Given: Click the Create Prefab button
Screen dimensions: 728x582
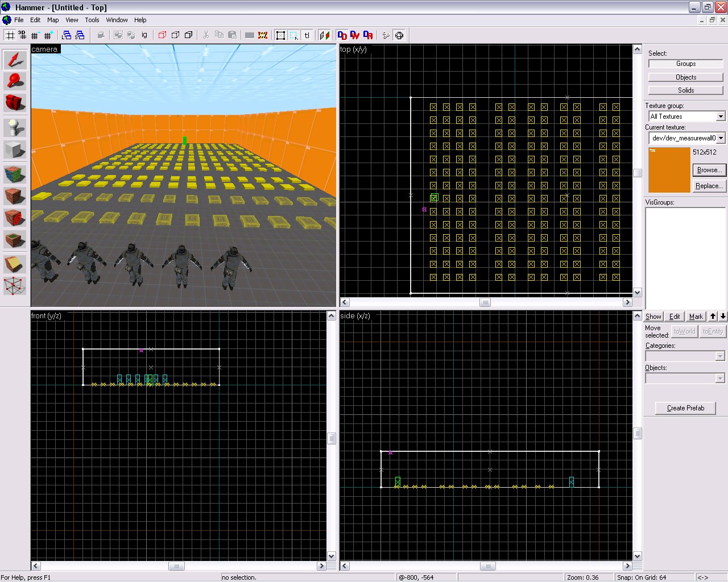Looking at the screenshot, I should [x=685, y=408].
